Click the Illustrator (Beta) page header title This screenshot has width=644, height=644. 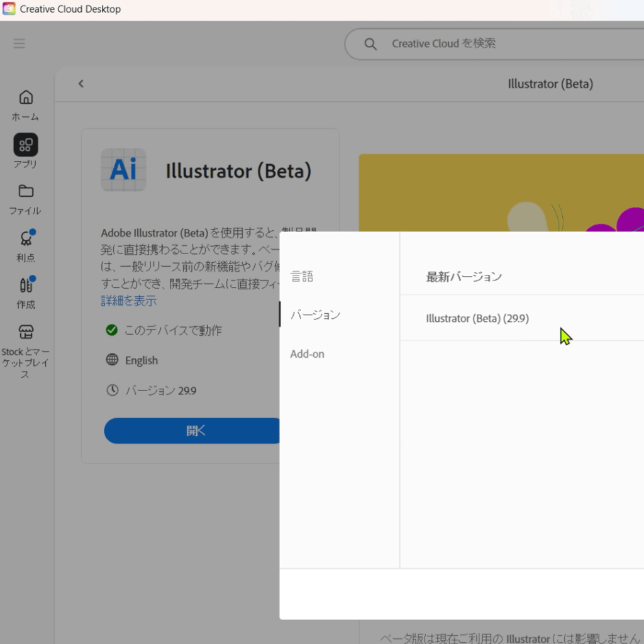550,84
